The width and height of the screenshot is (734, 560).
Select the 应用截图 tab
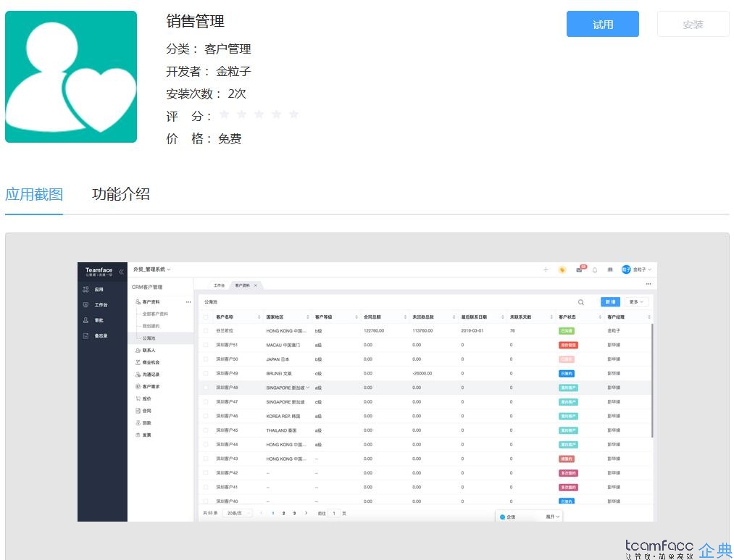34,193
